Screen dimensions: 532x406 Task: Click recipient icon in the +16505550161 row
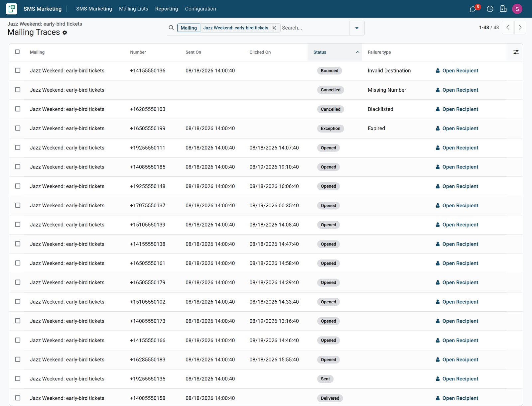click(438, 263)
